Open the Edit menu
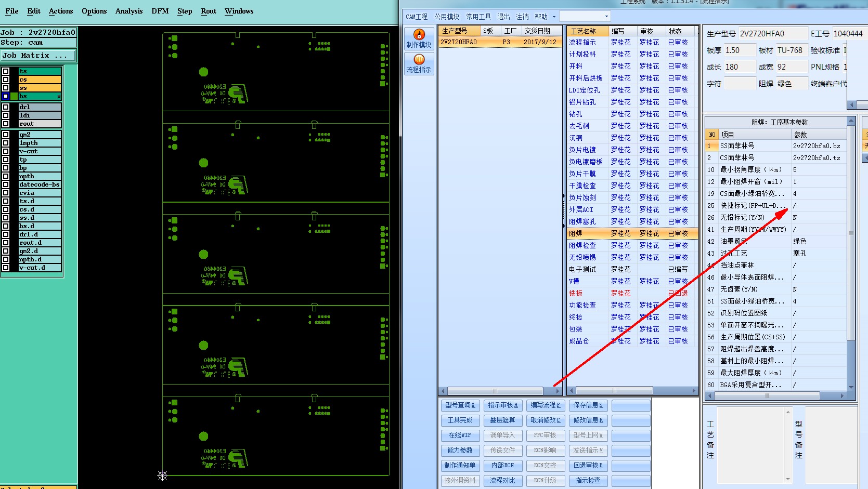Screen dimensions: 868x489 click(34, 11)
